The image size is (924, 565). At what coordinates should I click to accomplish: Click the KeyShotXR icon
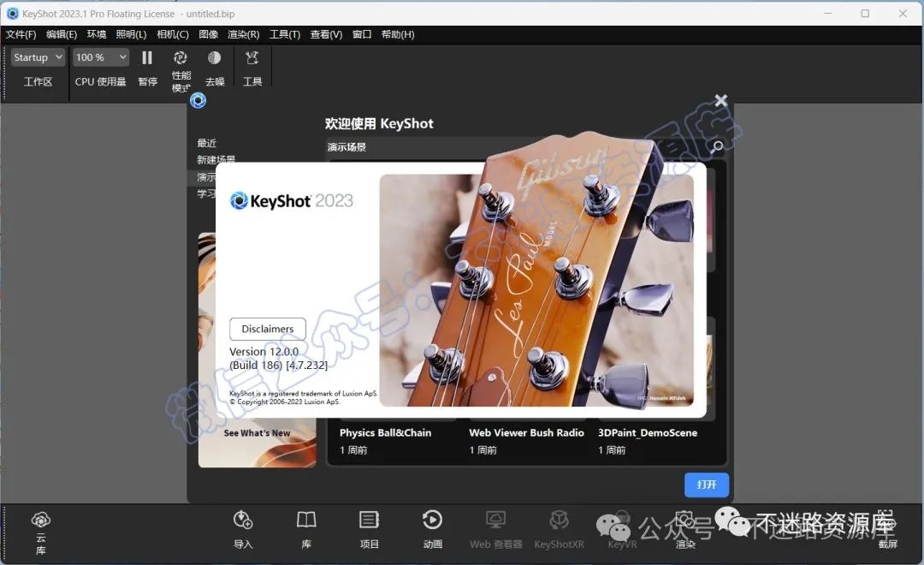coord(559,520)
